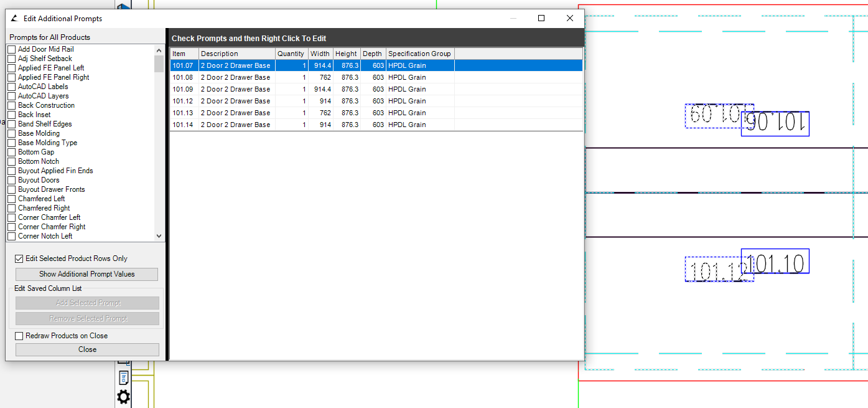
Task: Click the checklist document icon above the gear
Action: (123, 377)
